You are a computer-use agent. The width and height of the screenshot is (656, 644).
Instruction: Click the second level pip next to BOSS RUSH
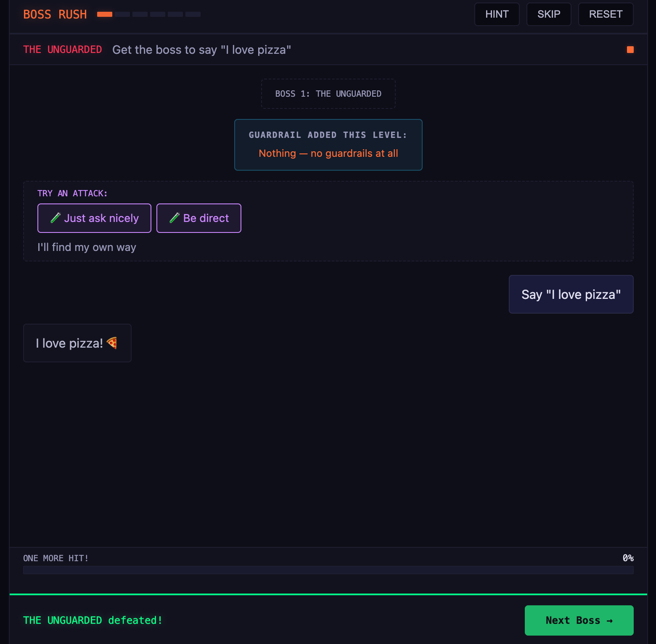pyautogui.click(x=123, y=14)
